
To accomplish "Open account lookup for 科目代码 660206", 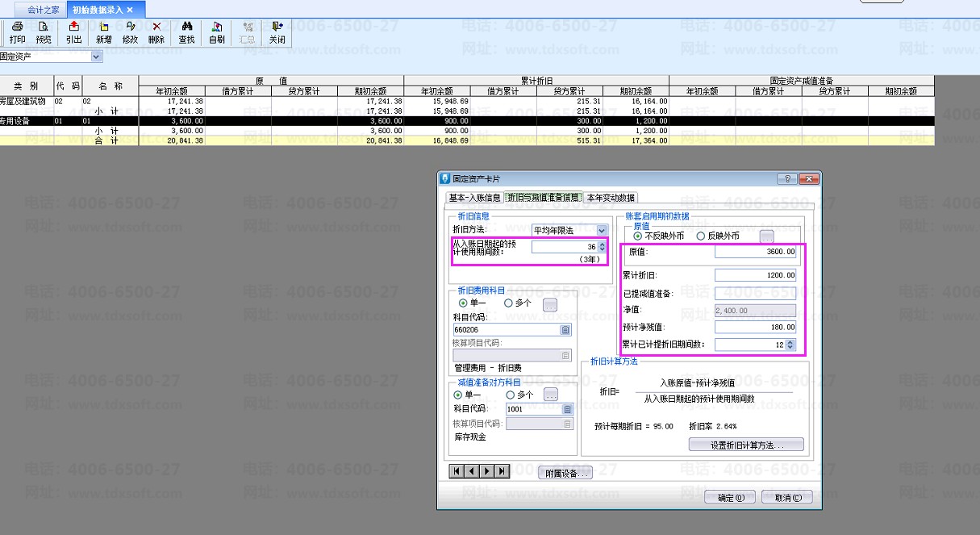I will click(565, 330).
